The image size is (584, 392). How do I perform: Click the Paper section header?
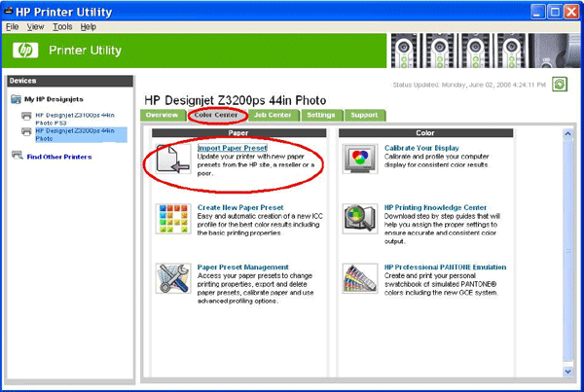pos(238,133)
